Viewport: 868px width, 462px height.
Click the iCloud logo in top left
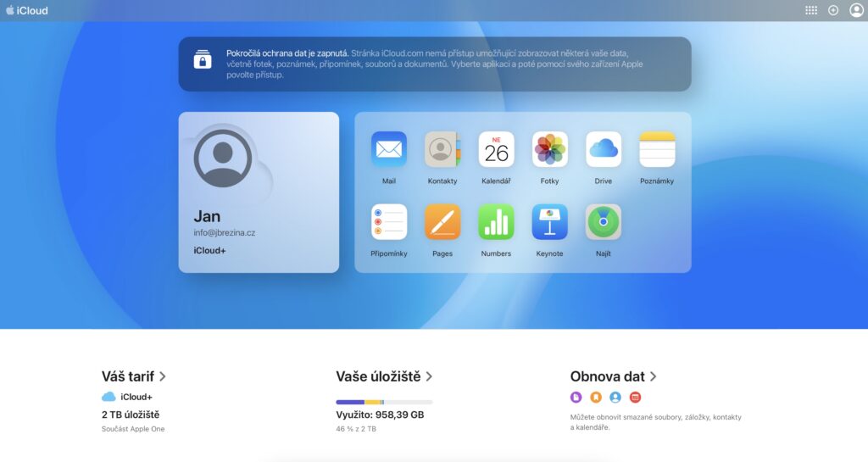(x=27, y=11)
